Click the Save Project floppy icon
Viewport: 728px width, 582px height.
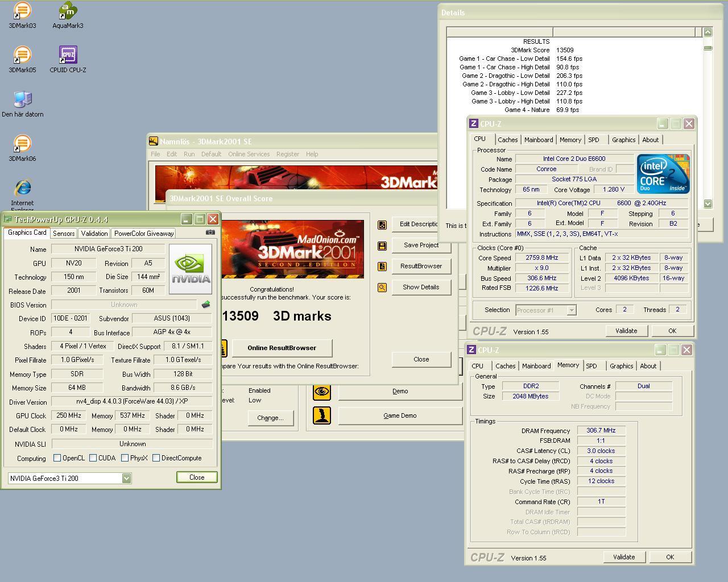click(382, 246)
